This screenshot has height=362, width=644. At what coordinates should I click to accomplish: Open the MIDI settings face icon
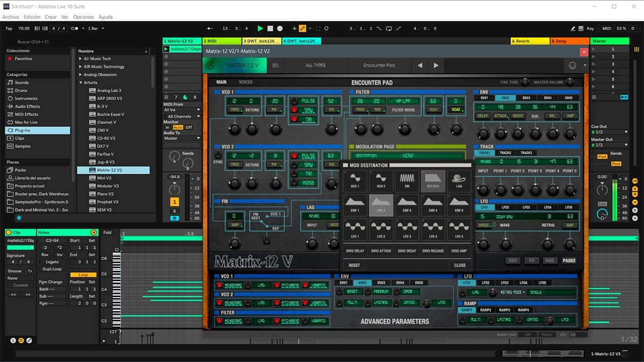[x=572, y=65]
